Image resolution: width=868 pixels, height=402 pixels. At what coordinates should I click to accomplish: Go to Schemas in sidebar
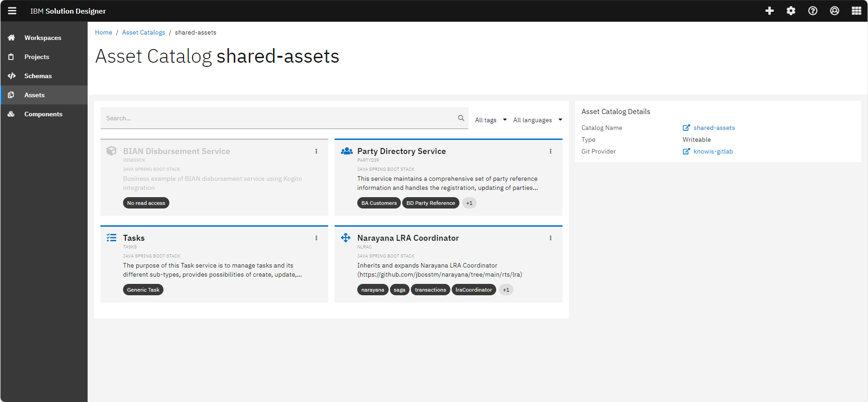[x=44, y=76]
